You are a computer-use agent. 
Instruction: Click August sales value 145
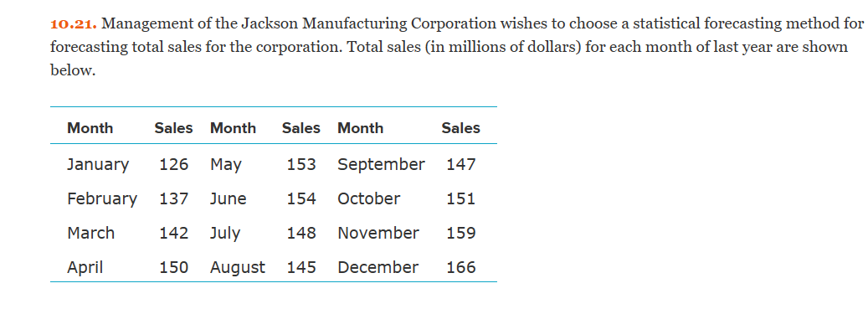(301, 267)
